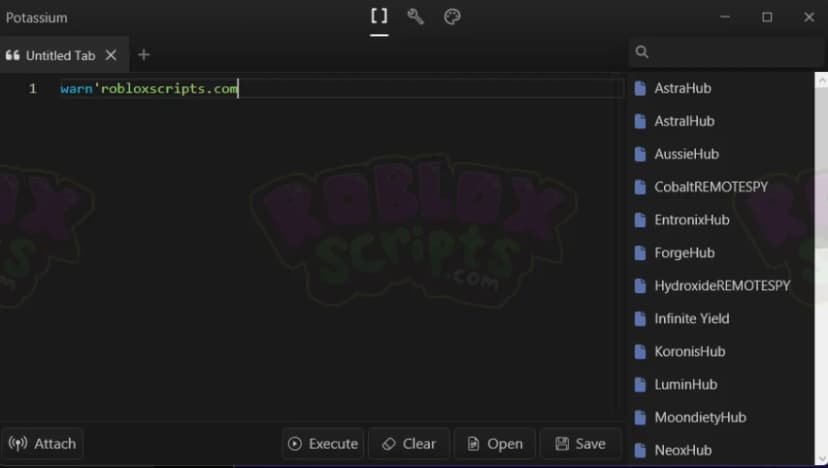Click file icon beside AussieHub
Image resolution: width=828 pixels, height=468 pixels.
[x=640, y=154]
